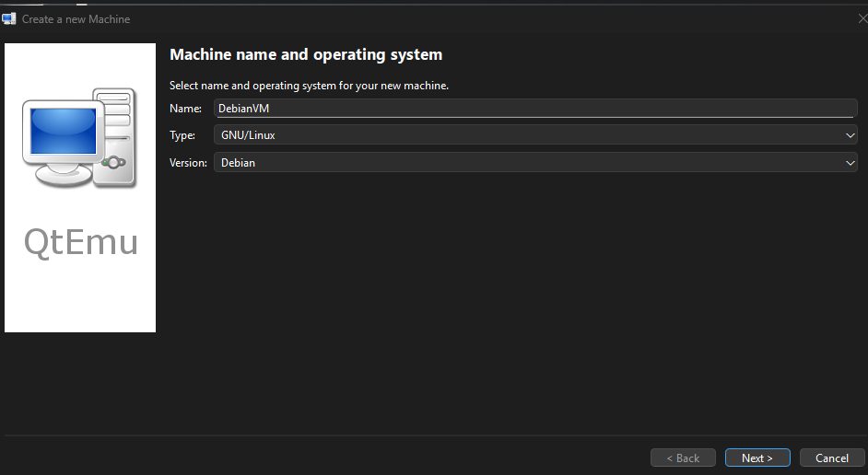Expand the Type dropdown using its chevron arrow
The width and height of the screenshot is (868, 475).
point(850,135)
